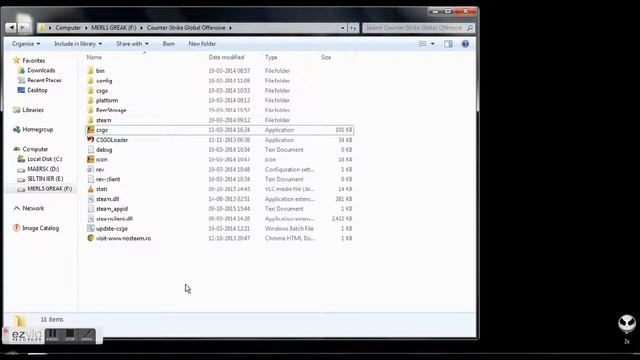Select the icon file's picture icon

(x=91, y=159)
